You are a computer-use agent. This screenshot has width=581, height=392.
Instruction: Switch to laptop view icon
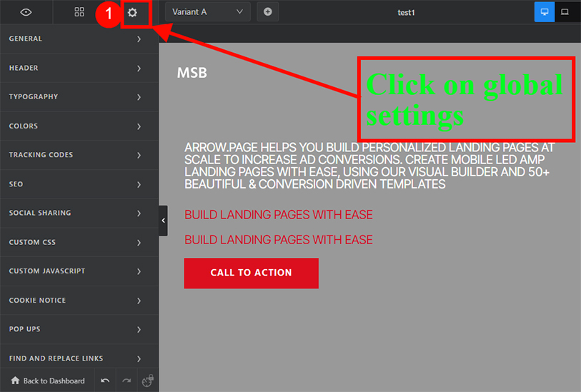point(565,12)
